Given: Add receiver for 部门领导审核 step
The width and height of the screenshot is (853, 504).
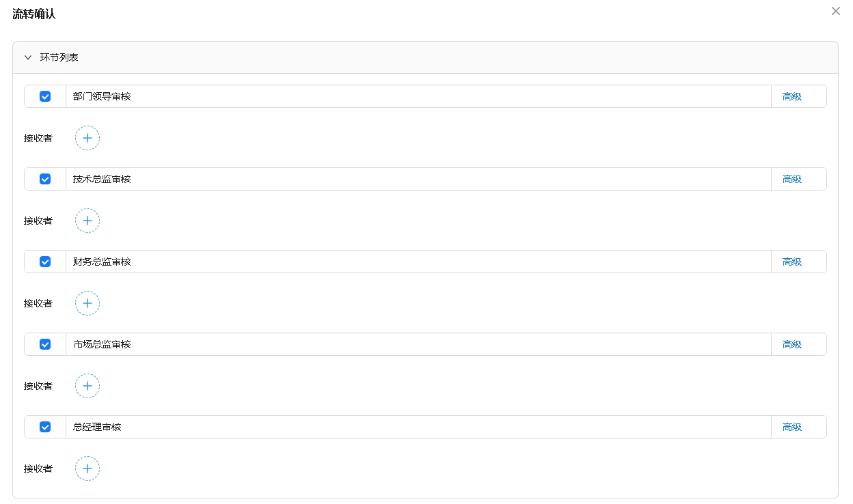Looking at the screenshot, I should tap(87, 138).
